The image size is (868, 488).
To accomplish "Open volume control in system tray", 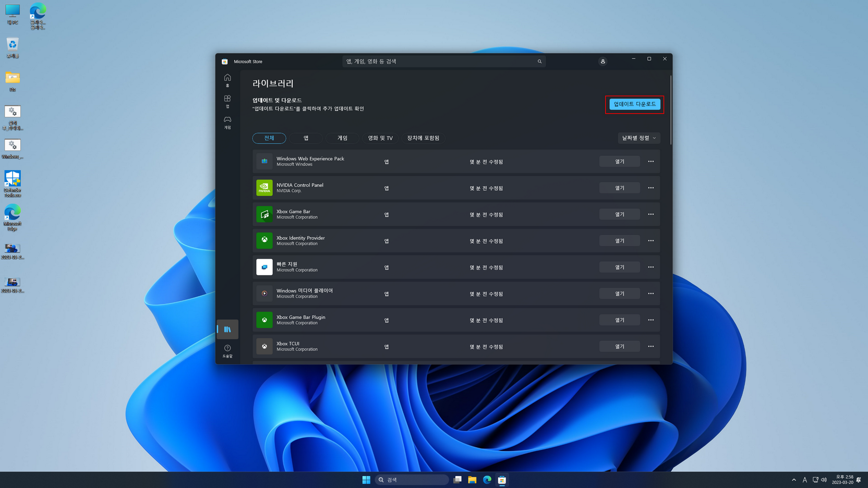I will click(824, 480).
